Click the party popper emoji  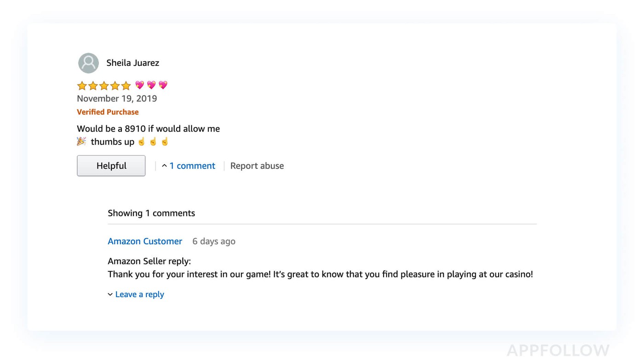pyautogui.click(x=81, y=142)
